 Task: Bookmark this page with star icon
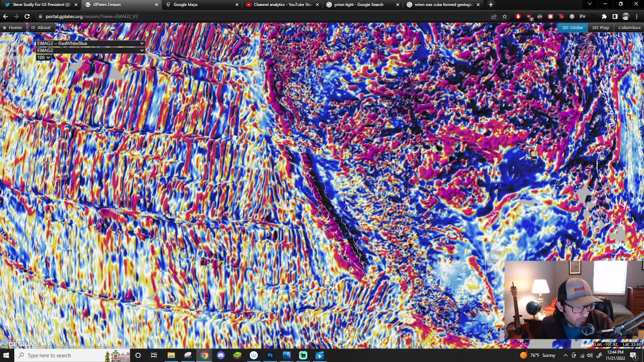pyautogui.click(x=505, y=17)
